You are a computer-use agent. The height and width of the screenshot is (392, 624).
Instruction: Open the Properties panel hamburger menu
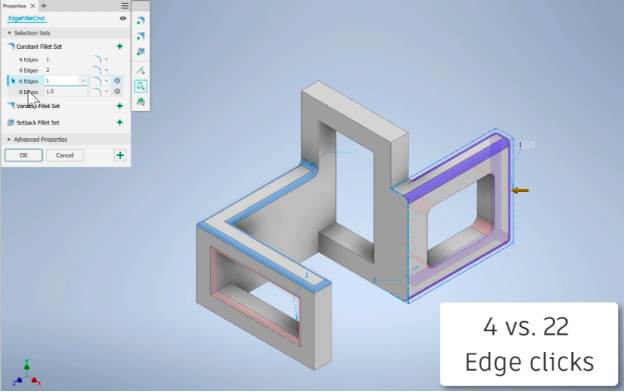125,6
